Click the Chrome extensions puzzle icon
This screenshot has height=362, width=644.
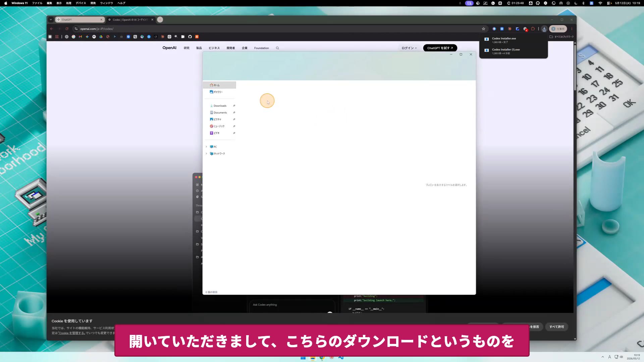(533, 29)
